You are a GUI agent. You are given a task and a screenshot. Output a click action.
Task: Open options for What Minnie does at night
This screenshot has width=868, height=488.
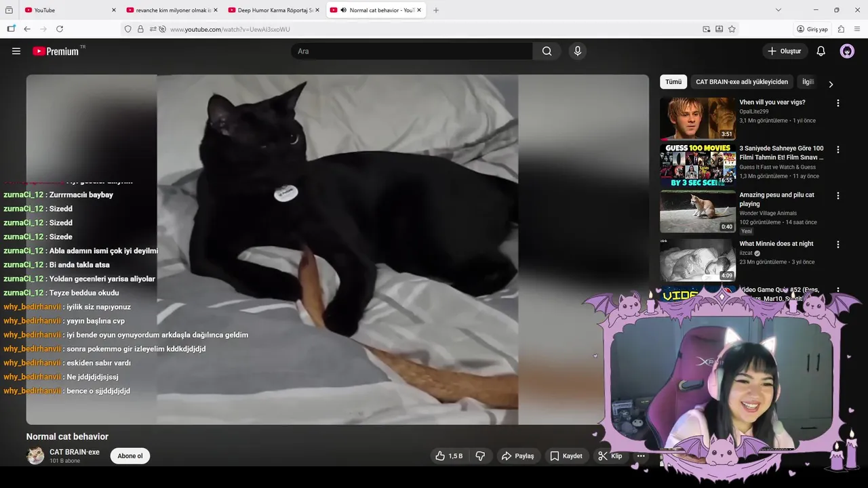tap(838, 244)
